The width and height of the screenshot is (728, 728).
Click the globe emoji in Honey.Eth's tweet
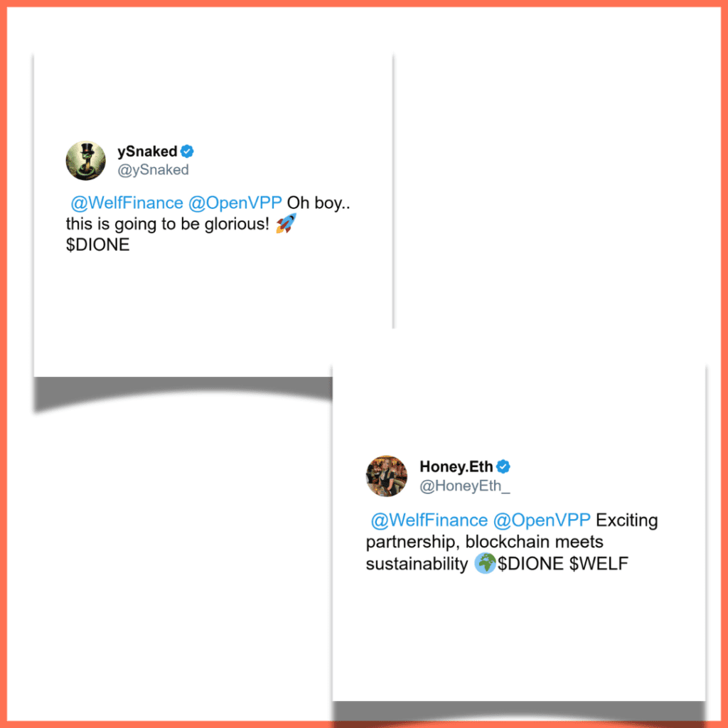pos(485,563)
